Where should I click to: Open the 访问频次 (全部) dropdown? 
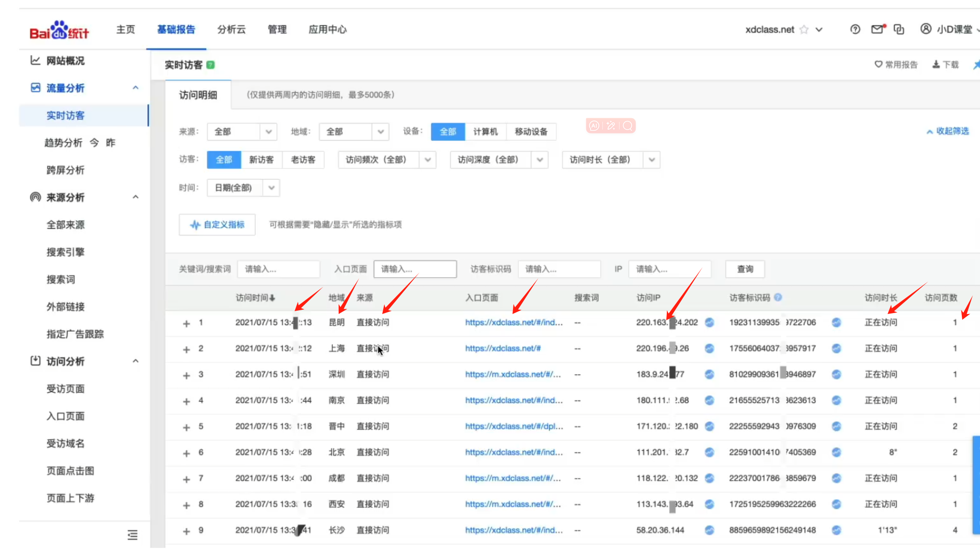point(387,160)
